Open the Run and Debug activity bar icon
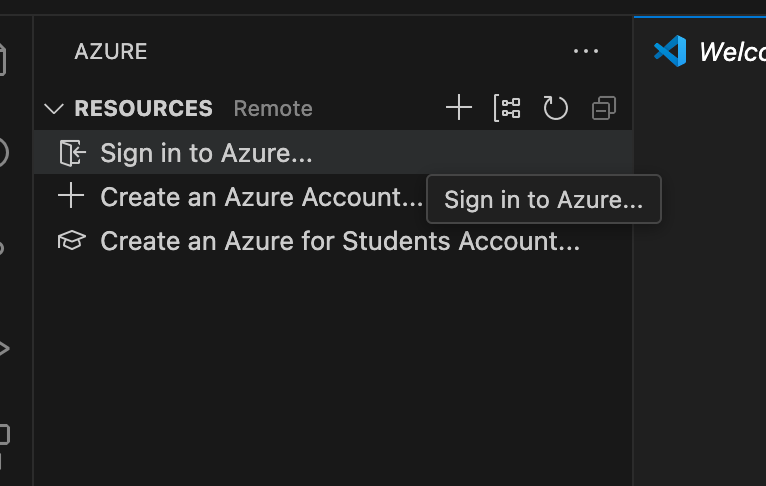 [3, 348]
